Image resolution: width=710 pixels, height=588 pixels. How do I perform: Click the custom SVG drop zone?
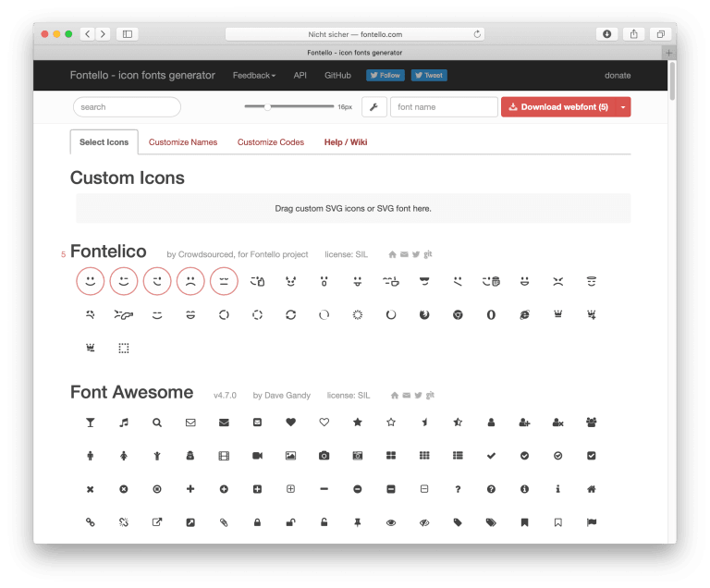click(x=353, y=208)
